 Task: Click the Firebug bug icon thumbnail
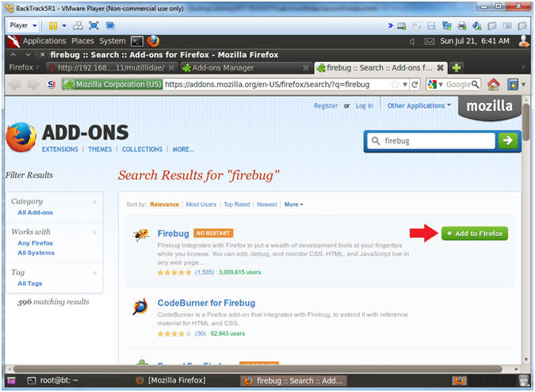click(141, 234)
